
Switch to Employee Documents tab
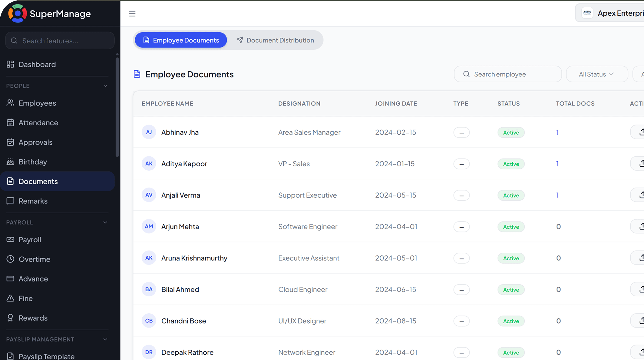[181, 40]
